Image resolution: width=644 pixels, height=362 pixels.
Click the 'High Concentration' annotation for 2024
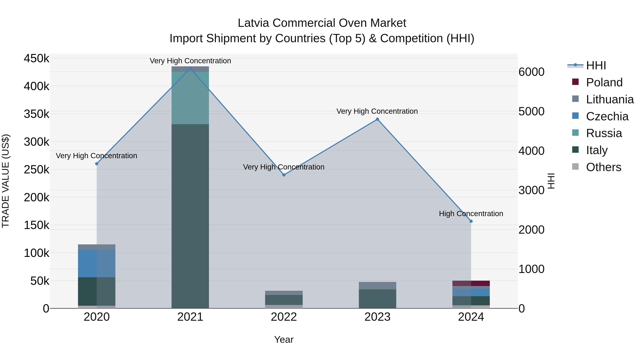[471, 214]
